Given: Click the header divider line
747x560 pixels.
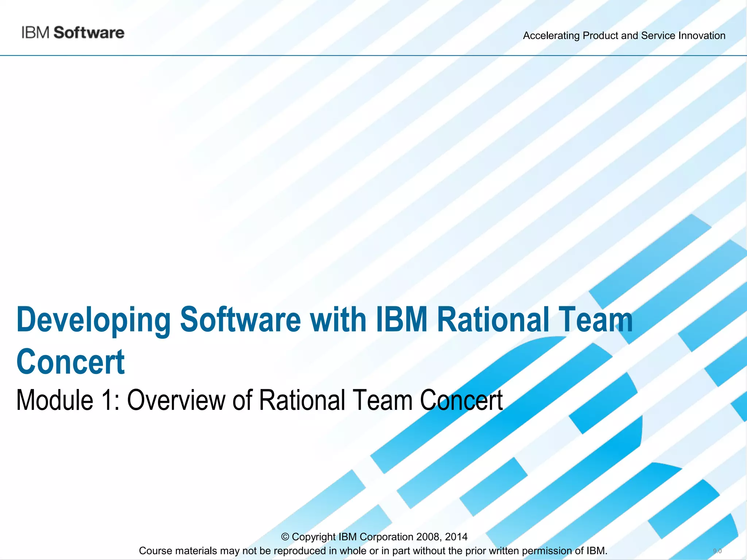Looking at the screenshot, I should tap(373, 55).
